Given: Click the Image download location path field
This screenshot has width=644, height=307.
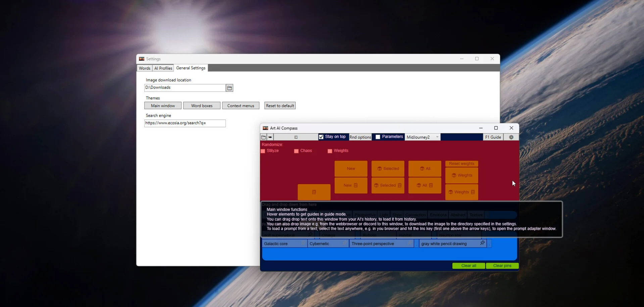Looking at the screenshot, I should click(185, 87).
